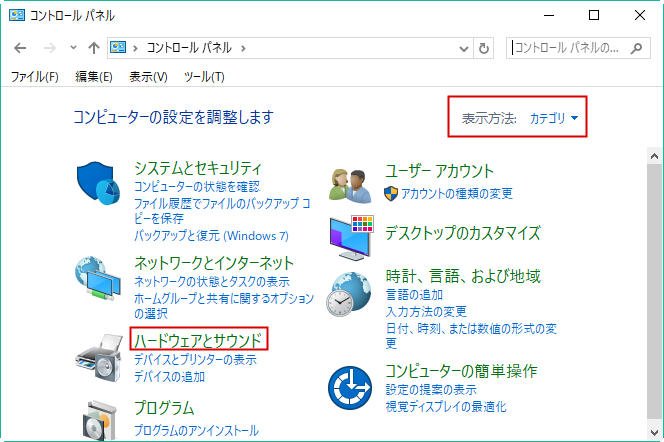Open コンピューターの簡単操作 category
Viewport: 664px width, 442px height.
click(x=462, y=371)
